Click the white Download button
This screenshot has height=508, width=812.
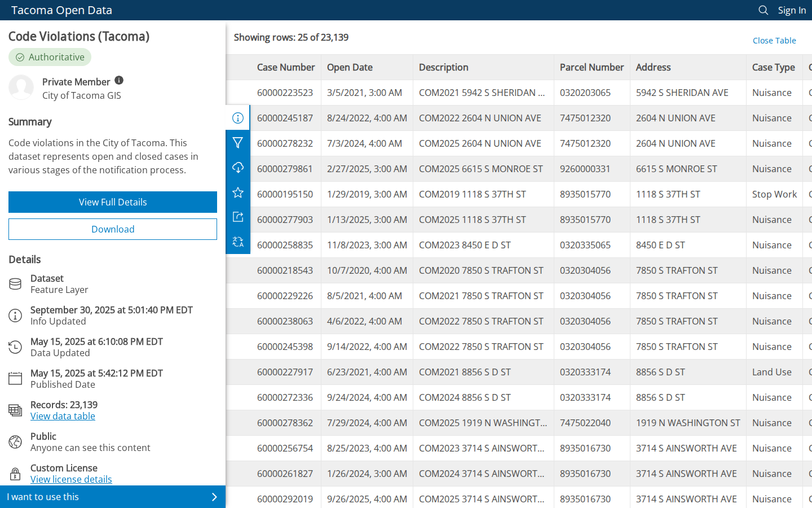(x=113, y=229)
